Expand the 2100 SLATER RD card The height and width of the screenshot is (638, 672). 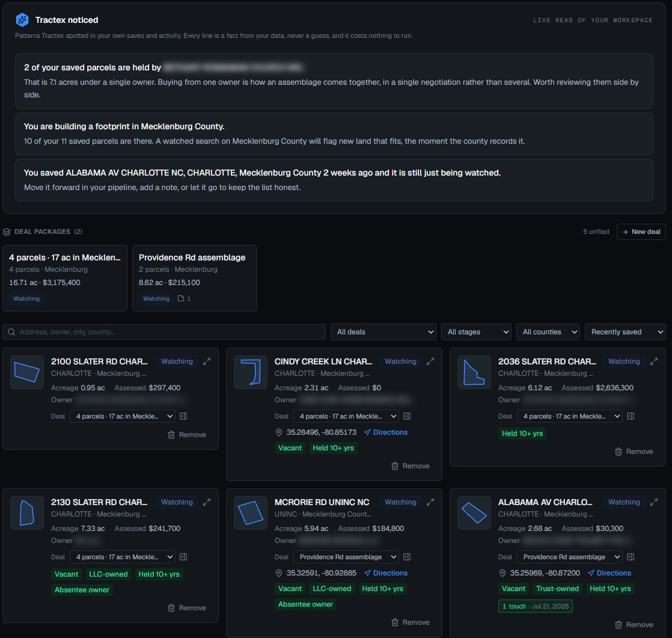(x=207, y=361)
